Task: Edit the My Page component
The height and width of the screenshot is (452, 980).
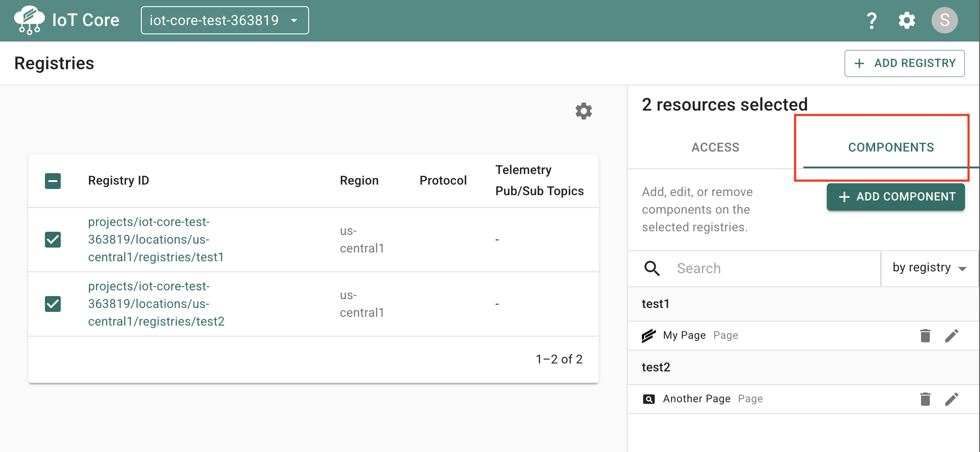Action: coord(951,336)
